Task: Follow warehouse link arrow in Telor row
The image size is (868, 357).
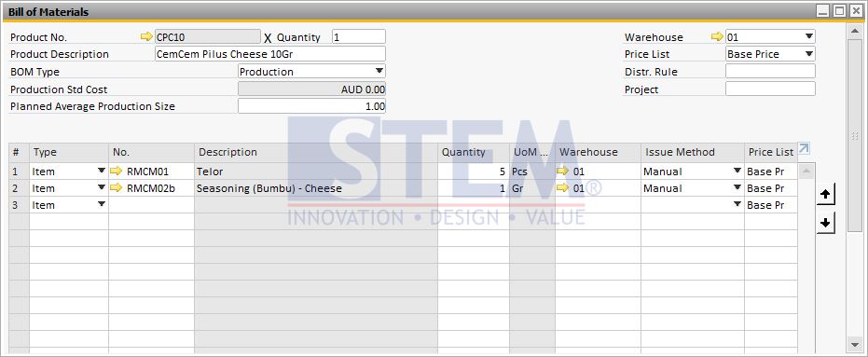Action: pyautogui.click(x=563, y=171)
